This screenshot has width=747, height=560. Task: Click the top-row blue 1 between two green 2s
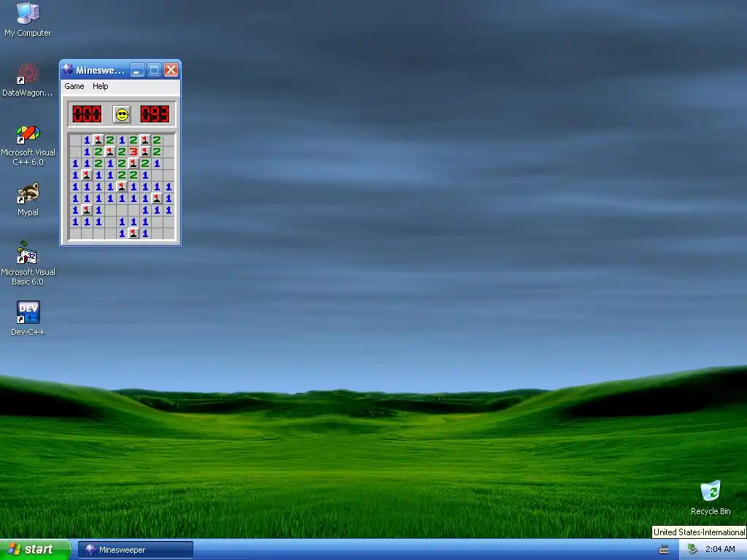point(122,140)
